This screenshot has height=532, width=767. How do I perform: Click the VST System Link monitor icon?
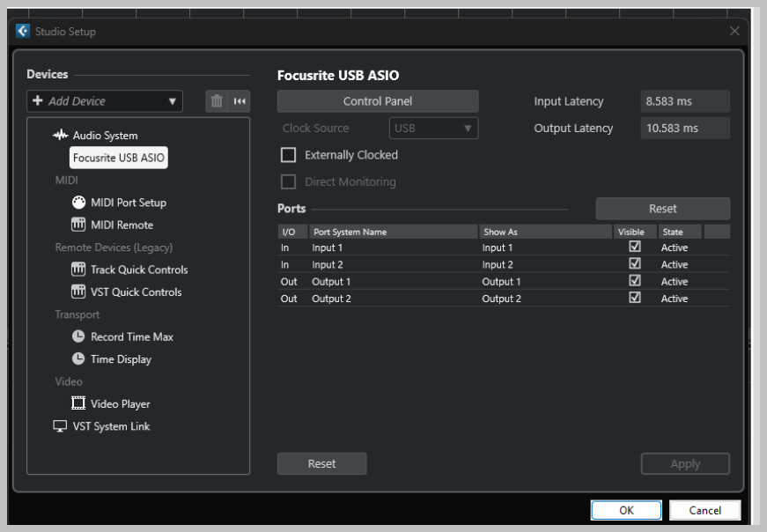(60, 426)
